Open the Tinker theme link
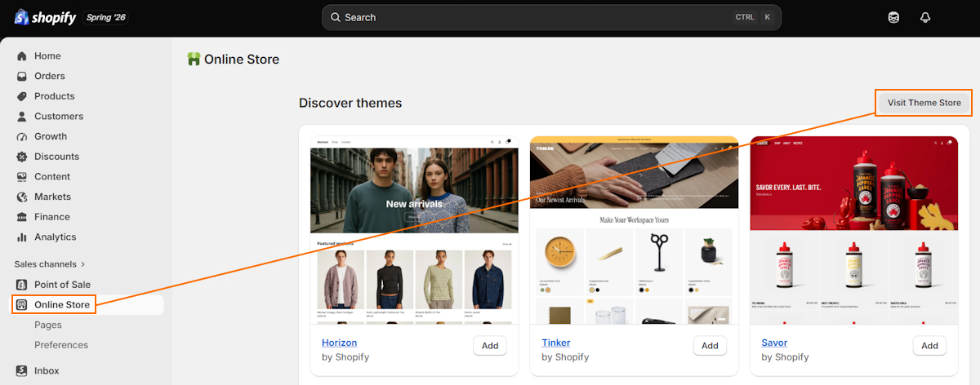Viewport: 980px width, 385px height. [x=556, y=343]
